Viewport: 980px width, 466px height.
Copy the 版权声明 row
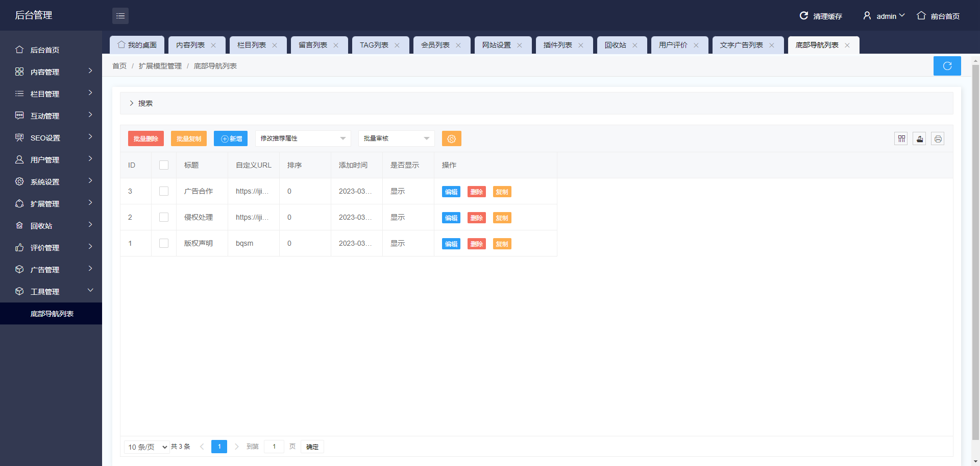click(x=502, y=244)
